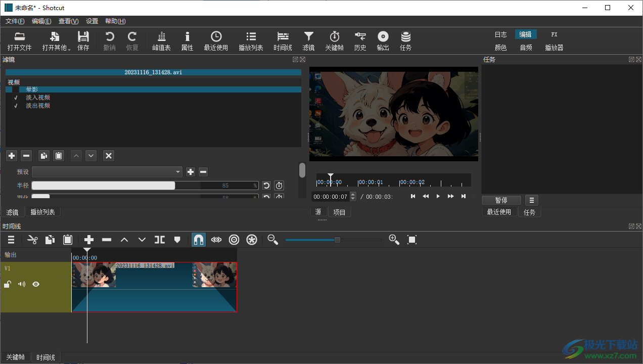Toggle the timeline ripple button

pyautogui.click(x=234, y=240)
